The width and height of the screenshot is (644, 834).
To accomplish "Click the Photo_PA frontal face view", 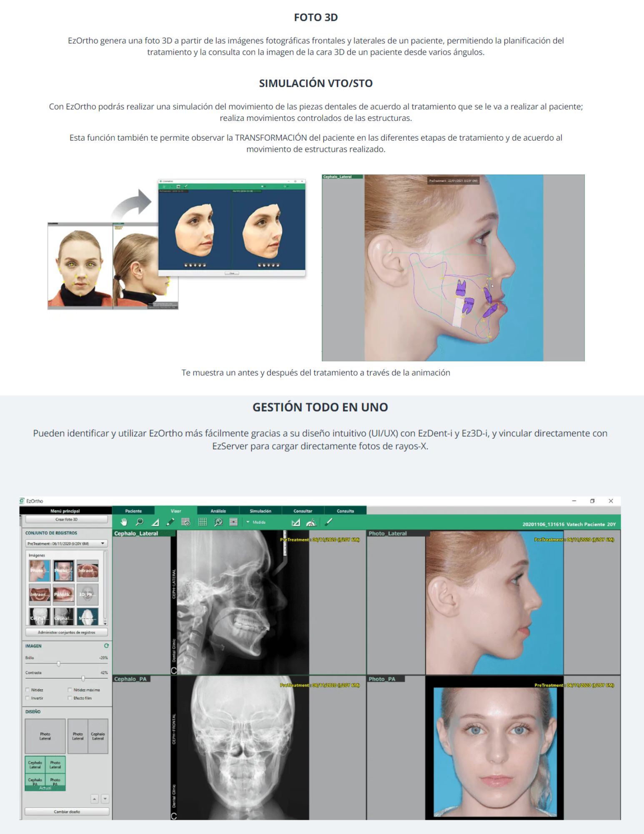I will click(494, 748).
